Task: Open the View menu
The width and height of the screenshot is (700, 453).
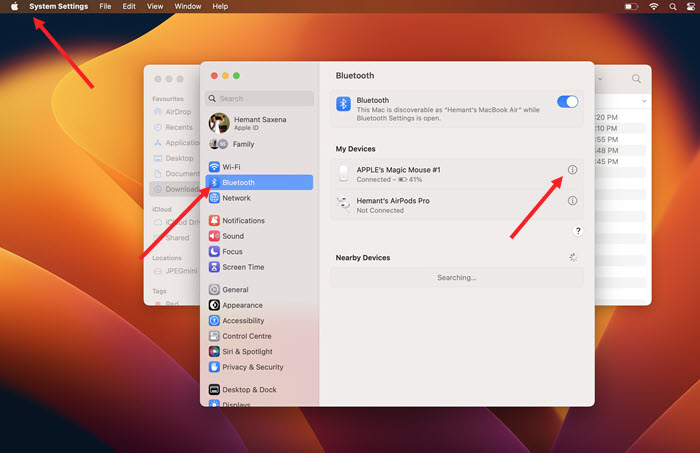Action: 155,6
